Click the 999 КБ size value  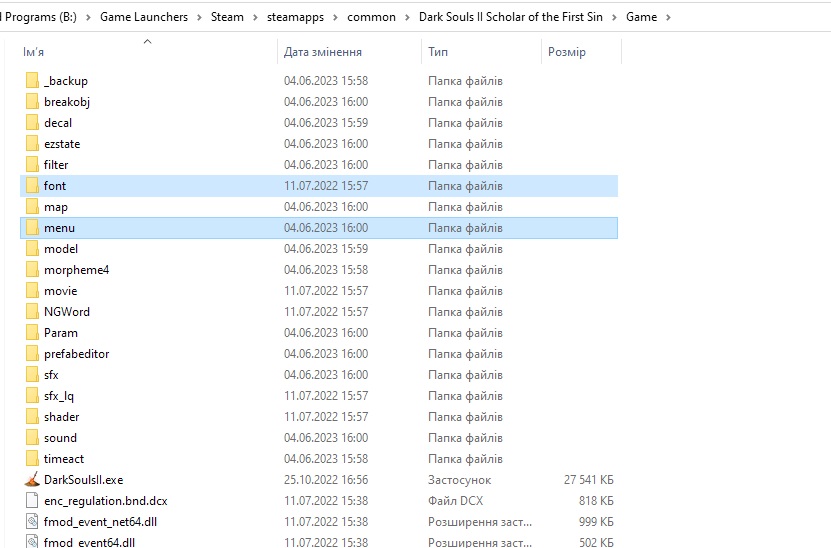[596, 522]
